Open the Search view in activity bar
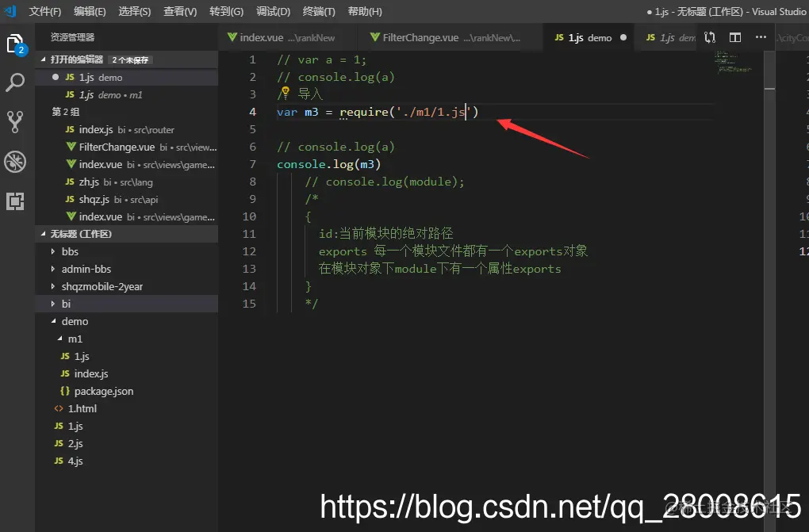The height and width of the screenshot is (532, 809). [x=15, y=82]
